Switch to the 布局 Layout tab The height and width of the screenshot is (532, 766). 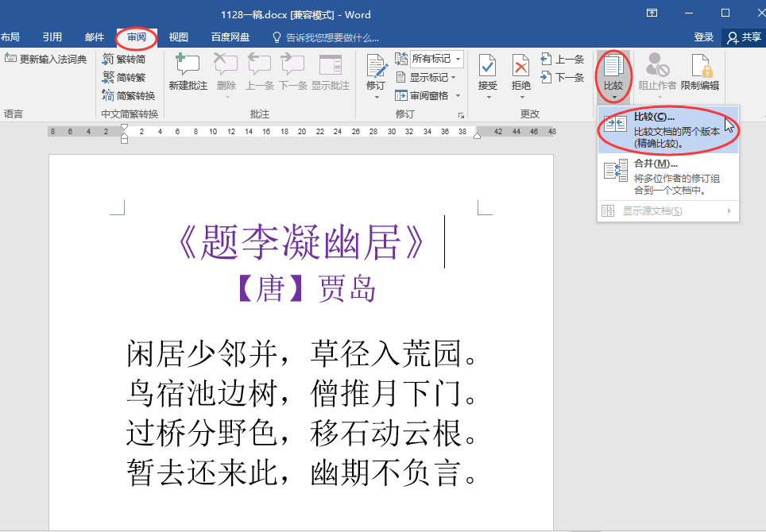(x=10, y=37)
